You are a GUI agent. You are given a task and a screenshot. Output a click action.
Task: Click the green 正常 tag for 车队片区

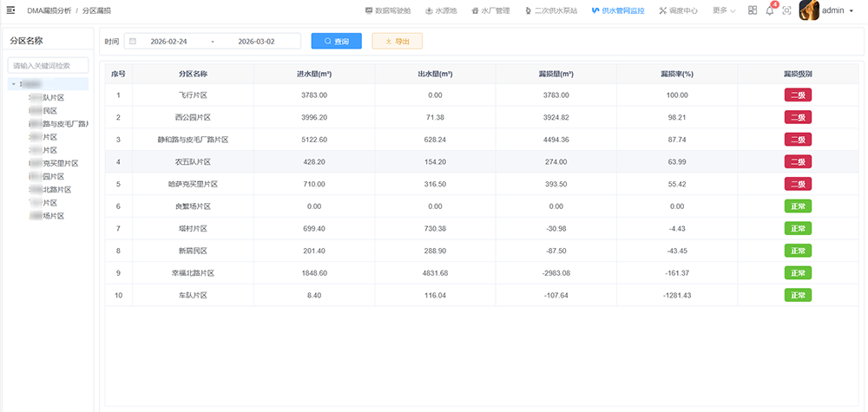(x=798, y=295)
